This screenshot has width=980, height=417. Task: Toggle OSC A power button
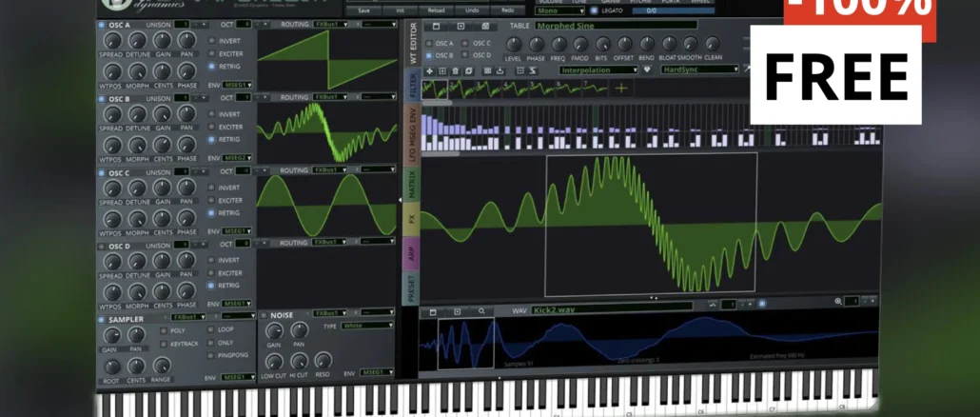102,25
